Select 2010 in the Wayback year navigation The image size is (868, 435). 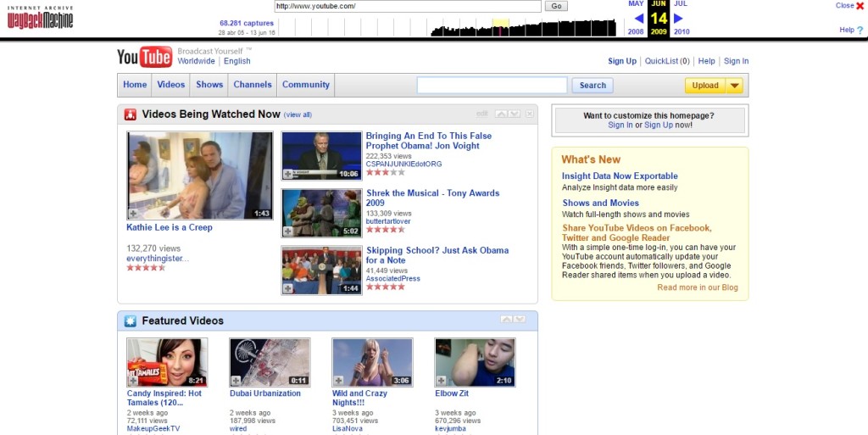(682, 31)
